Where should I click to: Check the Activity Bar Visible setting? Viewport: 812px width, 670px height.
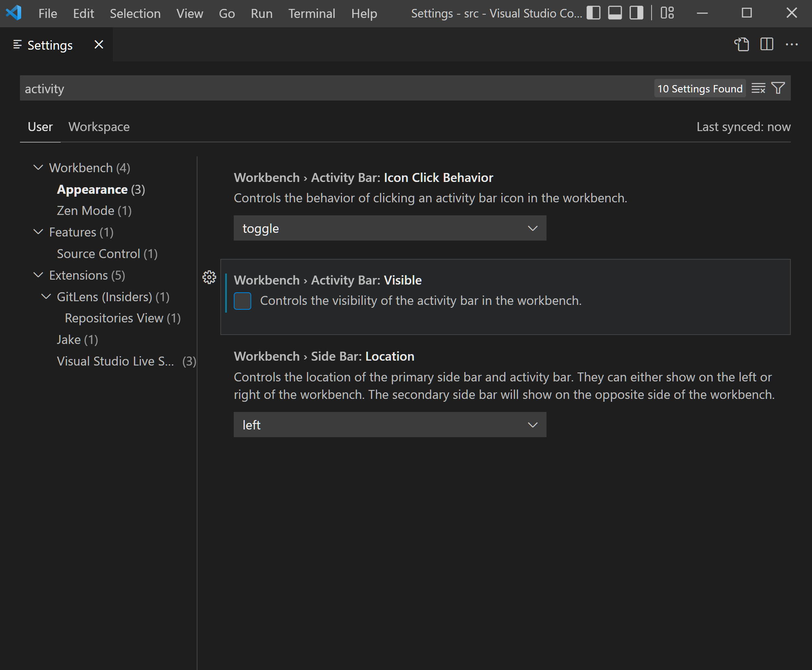coord(242,301)
